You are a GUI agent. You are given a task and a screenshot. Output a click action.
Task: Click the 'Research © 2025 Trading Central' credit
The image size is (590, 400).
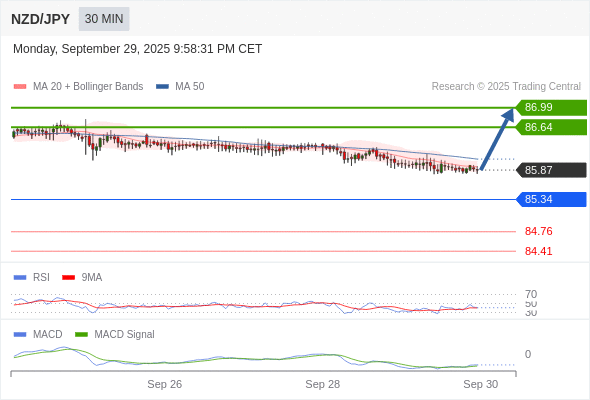click(x=506, y=87)
